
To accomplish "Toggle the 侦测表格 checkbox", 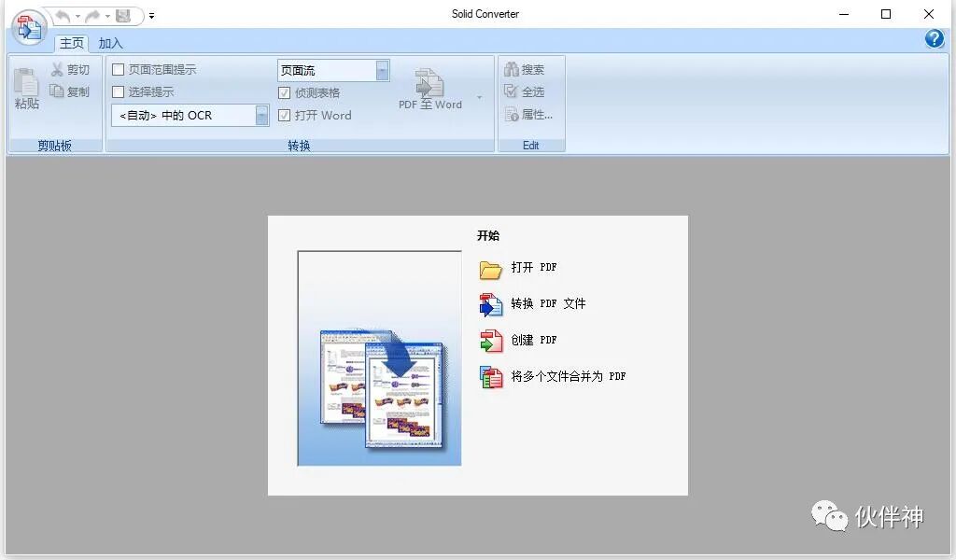I will coord(285,92).
